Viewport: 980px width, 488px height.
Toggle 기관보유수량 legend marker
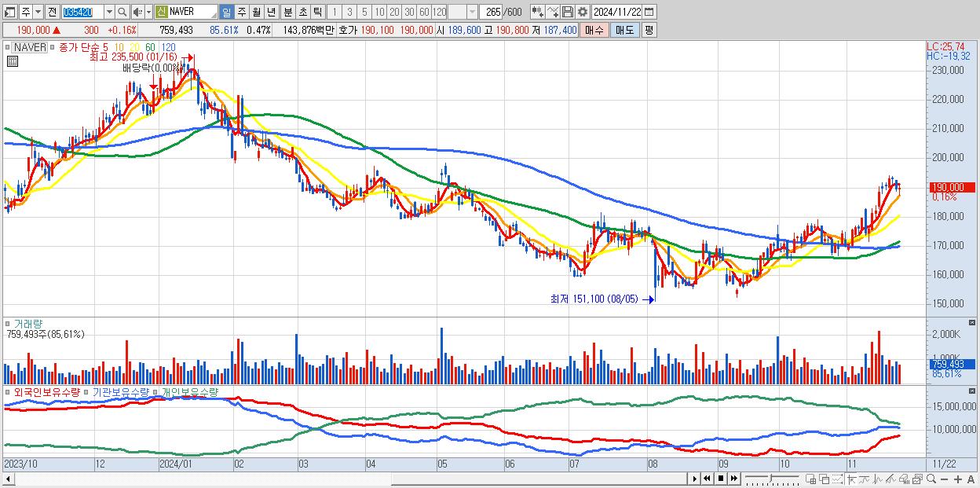(87, 391)
